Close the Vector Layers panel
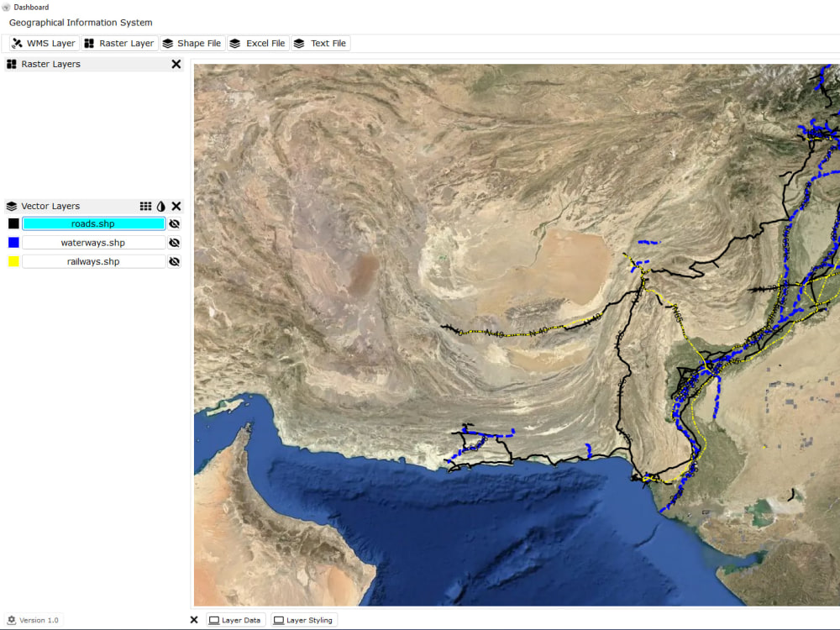The height and width of the screenshot is (630, 840). click(176, 207)
